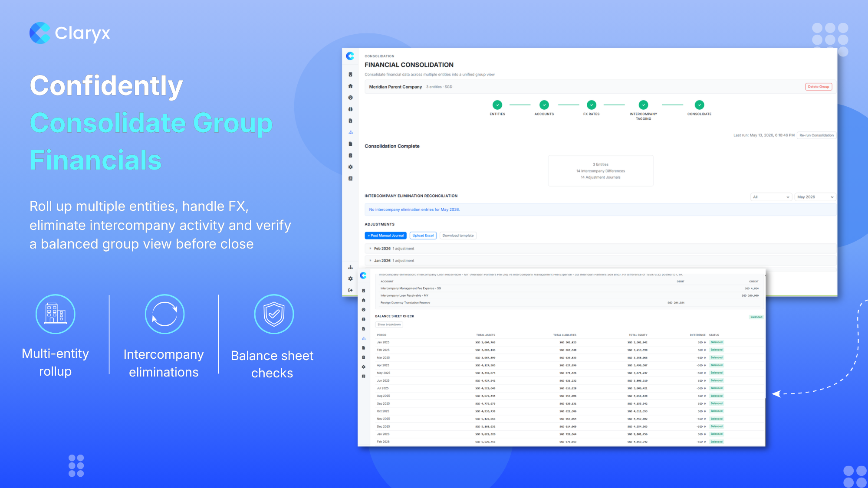Open the pie chart icon in the consolidation window sidebar
The image size is (868, 488).
pos(350,98)
